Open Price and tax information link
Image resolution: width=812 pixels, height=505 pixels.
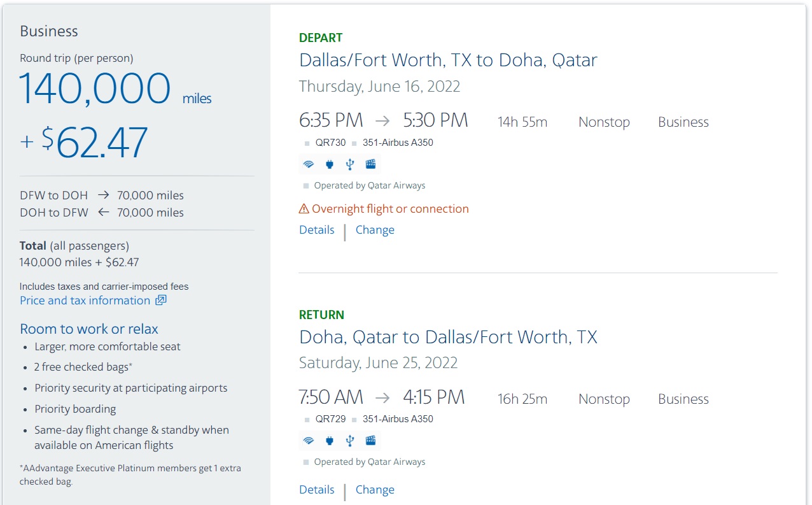[85, 301]
